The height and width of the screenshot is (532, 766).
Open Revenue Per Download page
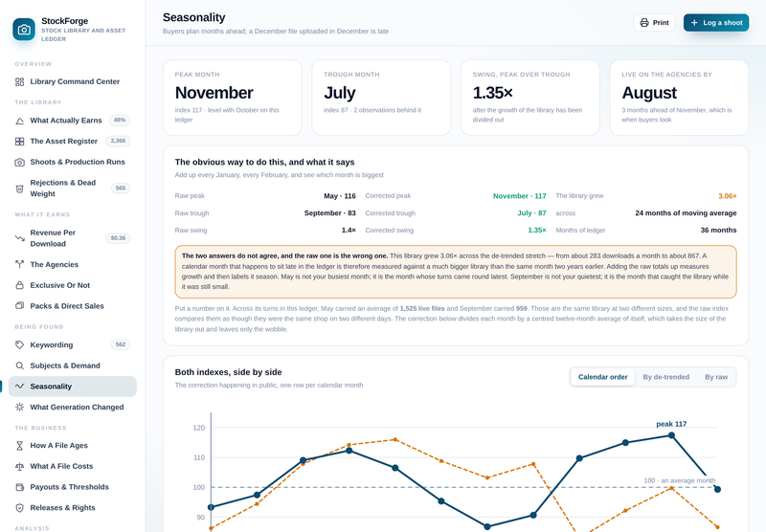tap(73, 238)
